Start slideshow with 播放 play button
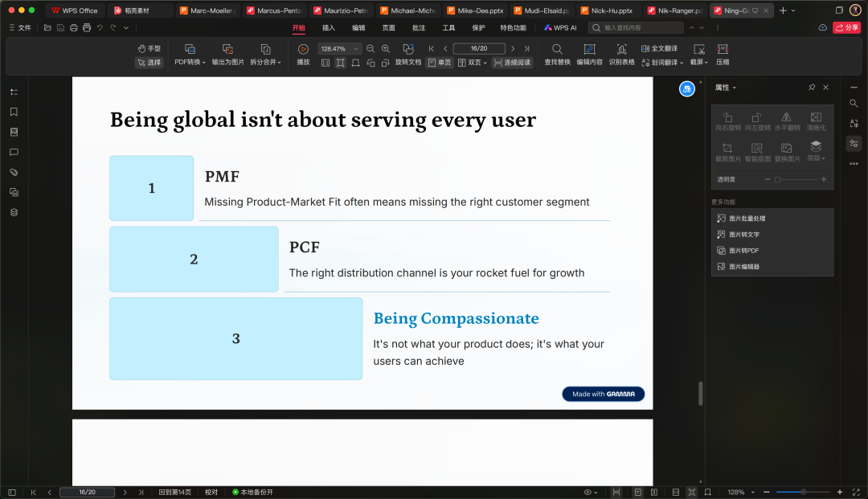868x499 pixels. (x=303, y=55)
